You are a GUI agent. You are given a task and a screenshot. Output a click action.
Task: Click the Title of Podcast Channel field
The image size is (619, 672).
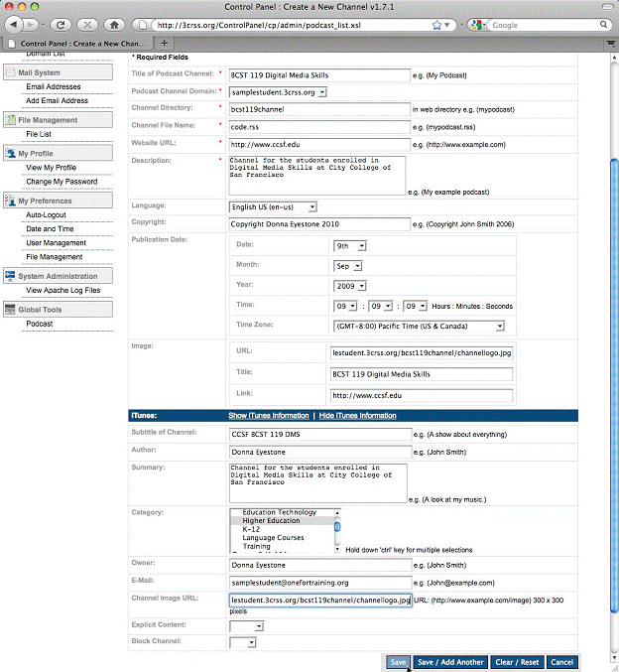[x=318, y=75]
